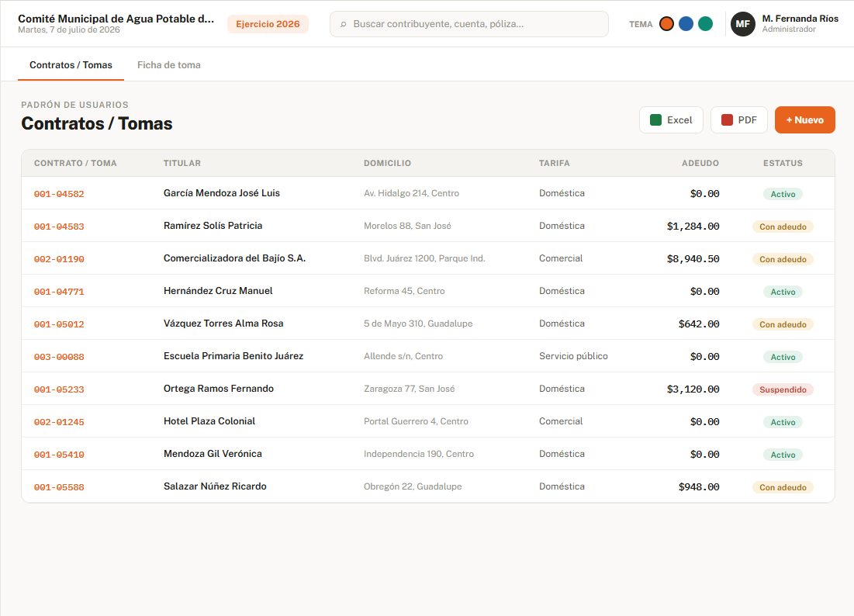Open contract 001-05233
Screen dimensions: 854x616
pos(59,389)
